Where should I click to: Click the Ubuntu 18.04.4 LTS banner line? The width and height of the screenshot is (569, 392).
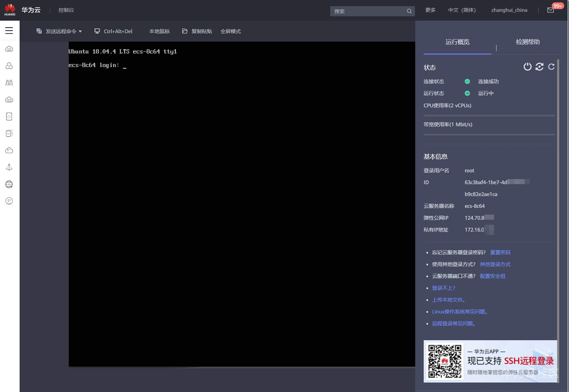click(x=123, y=51)
